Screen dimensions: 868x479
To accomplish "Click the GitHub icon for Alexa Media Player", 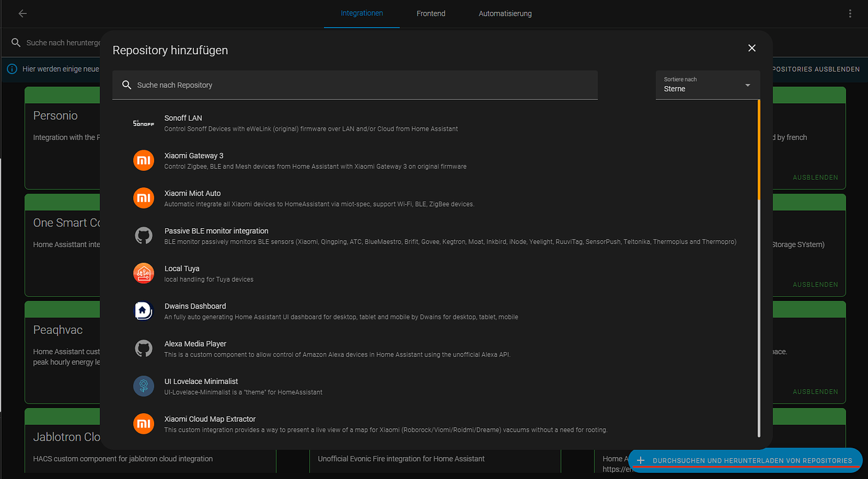I will pyautogui.click(x=143, y=349).
